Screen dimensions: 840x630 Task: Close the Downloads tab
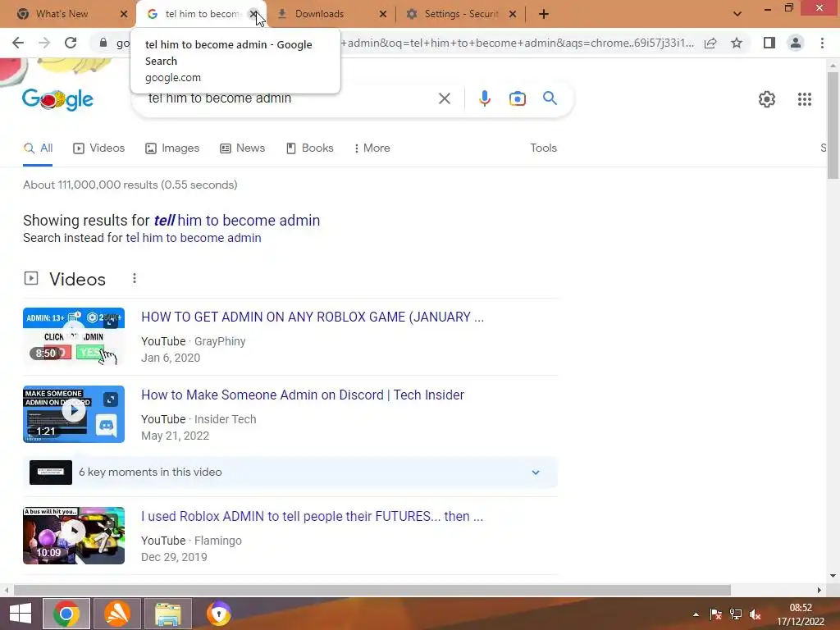(382, 14)
